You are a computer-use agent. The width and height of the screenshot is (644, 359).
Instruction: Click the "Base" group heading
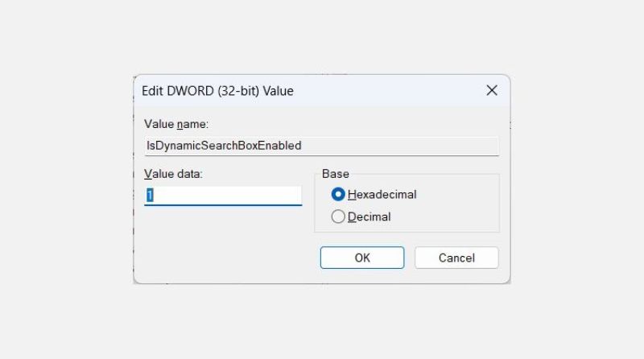click(x=334, y=173)
